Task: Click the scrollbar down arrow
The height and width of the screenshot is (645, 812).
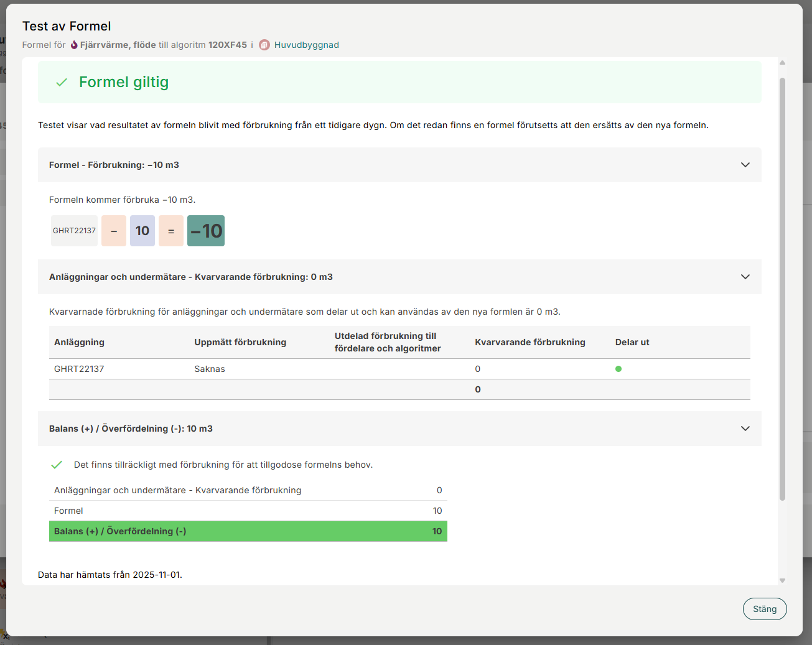Action: point(782,580)
